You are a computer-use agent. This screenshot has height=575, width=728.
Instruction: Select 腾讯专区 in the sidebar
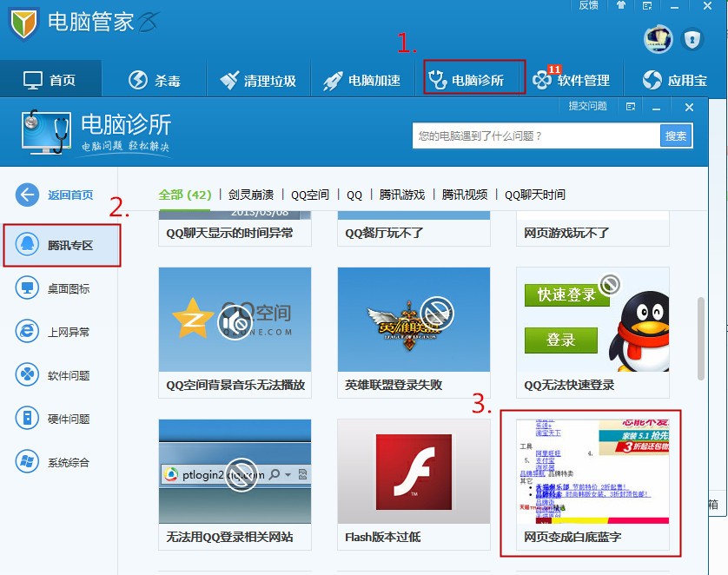click(x=62, y=245)
